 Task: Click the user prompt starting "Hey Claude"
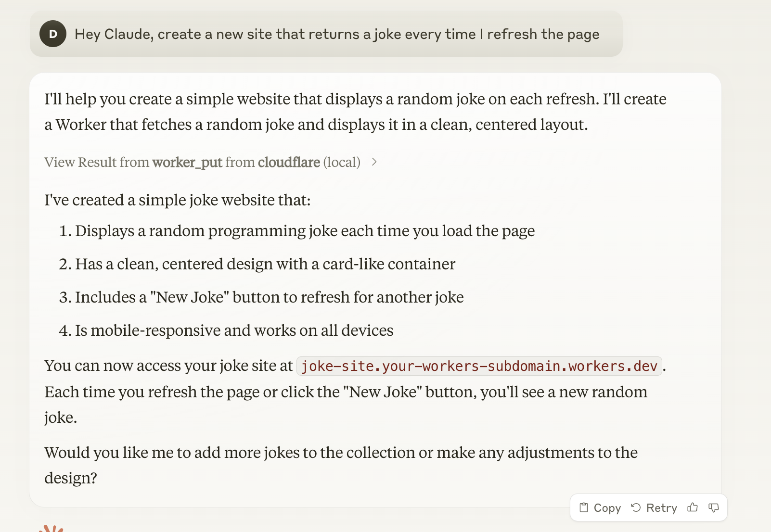click(337, 34)
